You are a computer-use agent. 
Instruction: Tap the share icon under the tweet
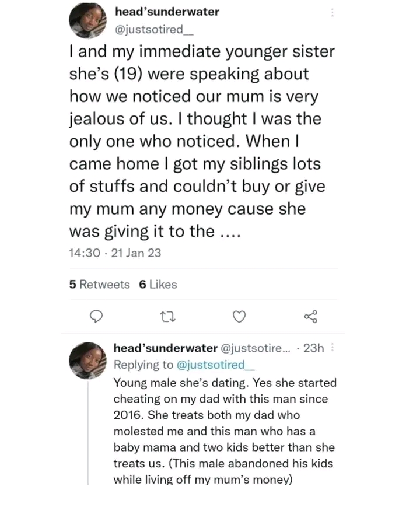click(x=311, y=317)
